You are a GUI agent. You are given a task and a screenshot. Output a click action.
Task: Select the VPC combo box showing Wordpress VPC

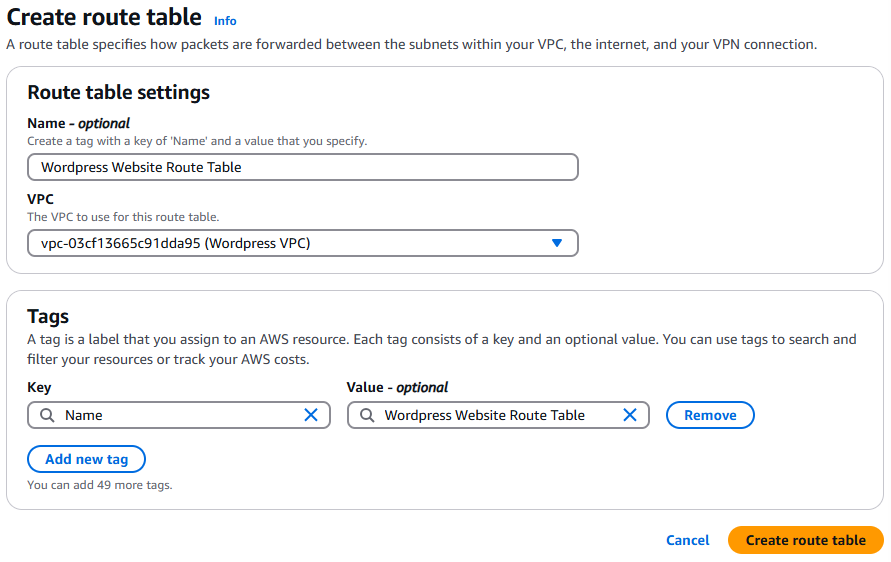click(x=303, y=243)
